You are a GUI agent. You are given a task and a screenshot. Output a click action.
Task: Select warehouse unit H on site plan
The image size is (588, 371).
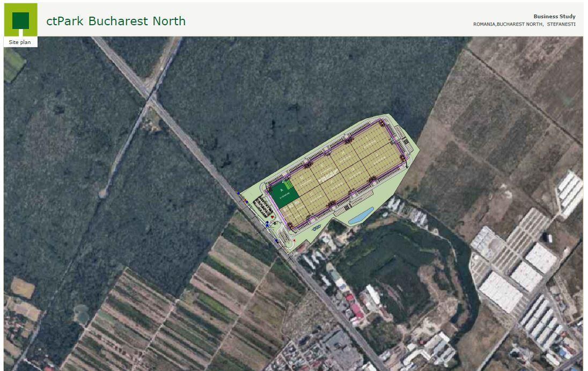[343, 155]
